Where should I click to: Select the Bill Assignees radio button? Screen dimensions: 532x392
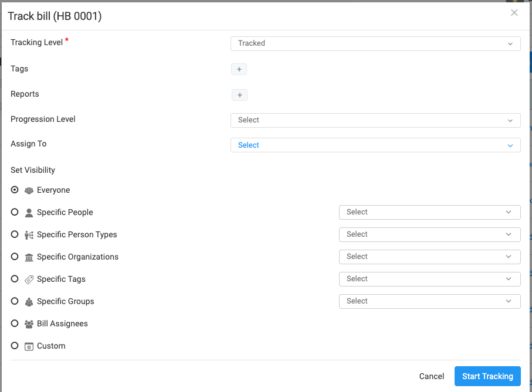tap(15, 323)
